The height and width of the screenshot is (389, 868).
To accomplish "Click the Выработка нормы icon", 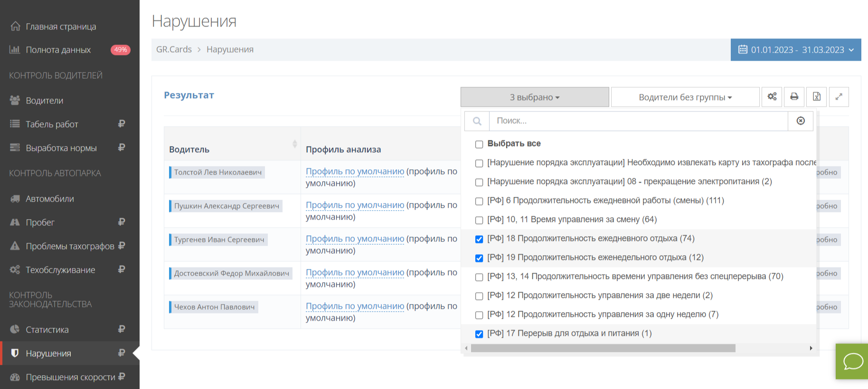I will [x=15, y=148].
